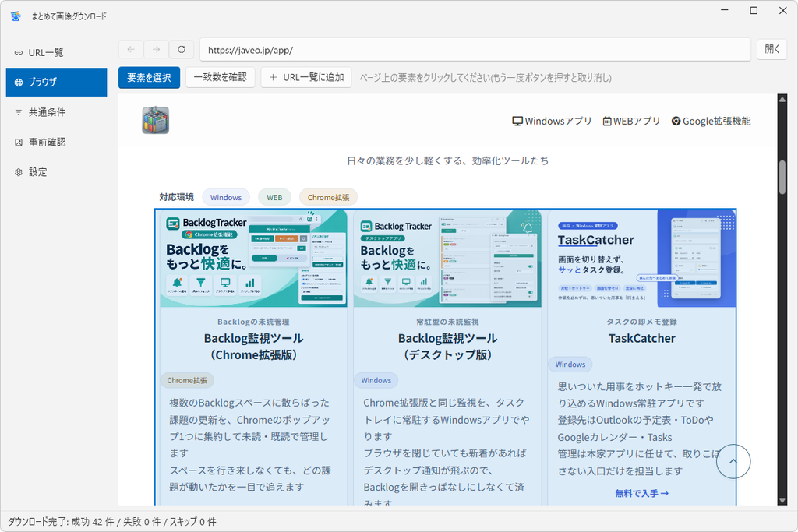Screen dimensions: 798x532
Task: Open the Google拡張機能 nav link
Action: point(711,121)
